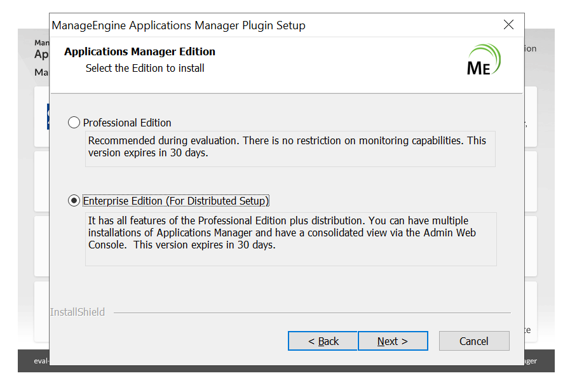Screen dimensions: 577x392
Task: Go to the Next setup step
Action: [x=393, y=341]
